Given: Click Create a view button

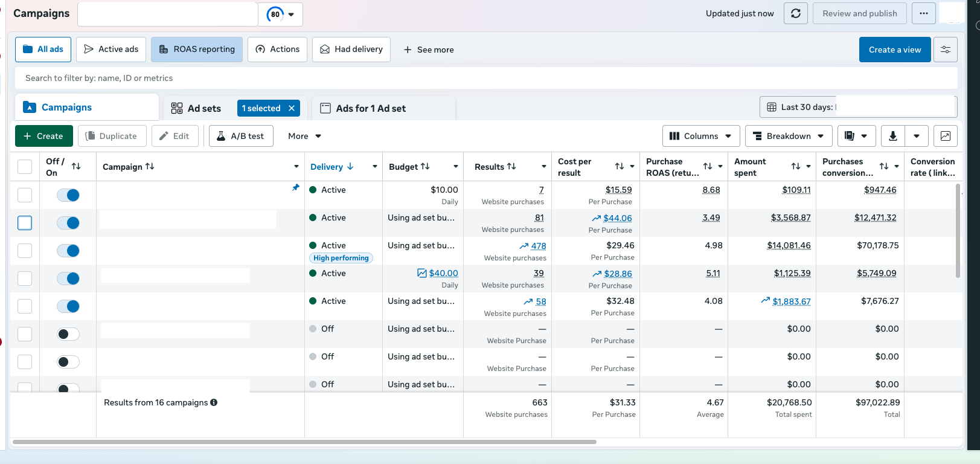Looking at the screenshot, I should [x=895, y=50].
